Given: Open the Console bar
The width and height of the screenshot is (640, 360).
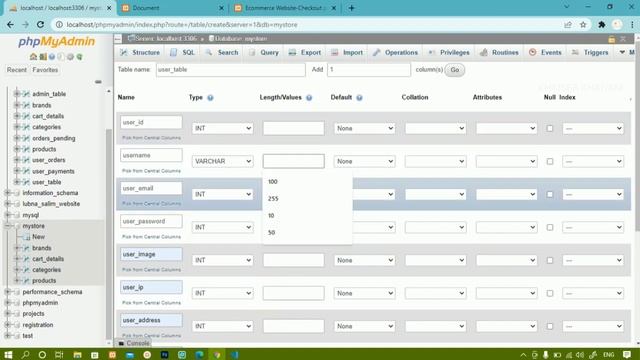Looking at the screenshot, I should pyautogui.click(x=134, y=343).
